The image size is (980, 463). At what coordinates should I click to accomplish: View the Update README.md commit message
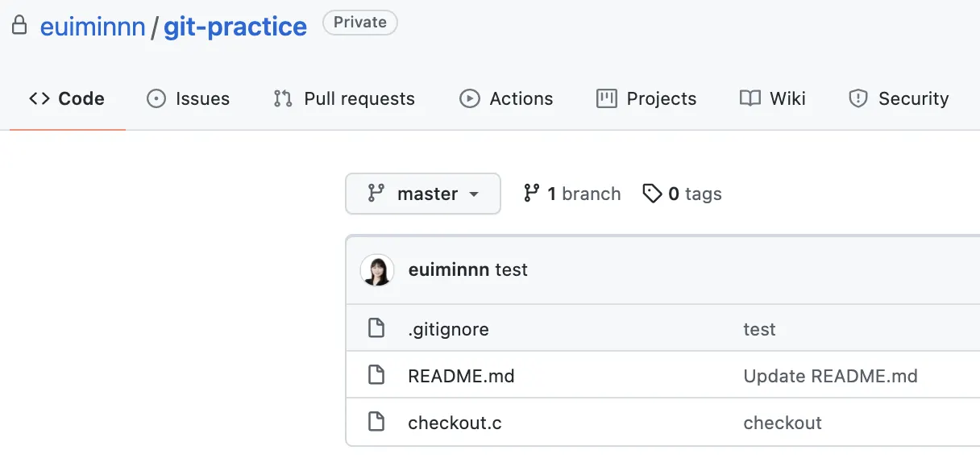coord(830,376)
